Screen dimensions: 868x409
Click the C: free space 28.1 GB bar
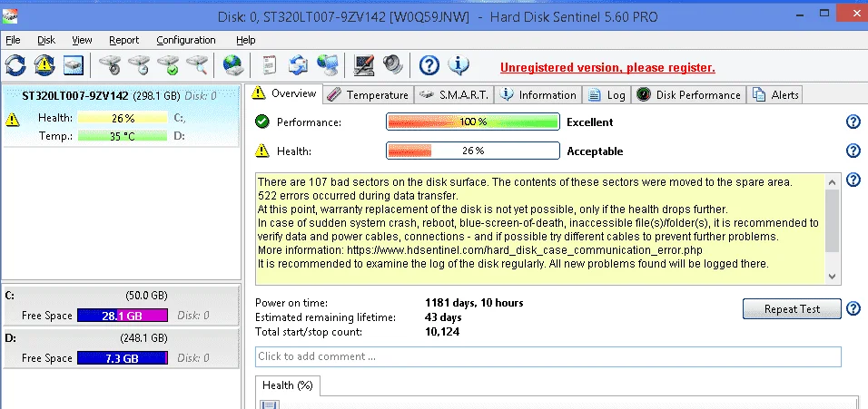[x=123, y=316]
